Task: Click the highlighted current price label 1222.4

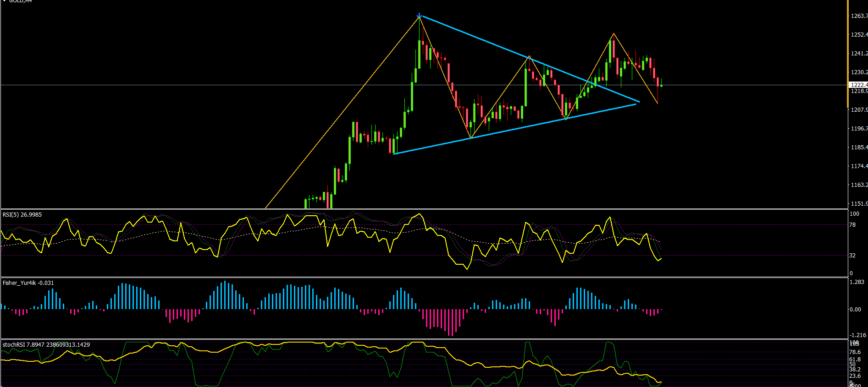Action: (859, 85)
